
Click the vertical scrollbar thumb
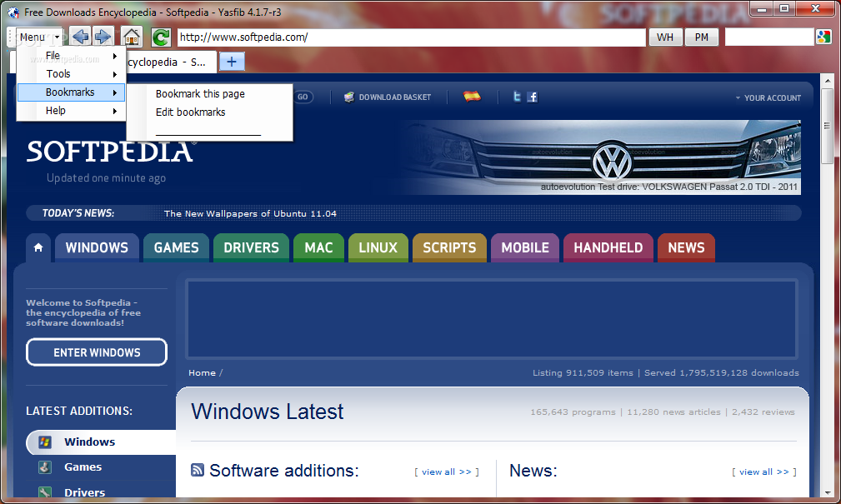[827, 126]
